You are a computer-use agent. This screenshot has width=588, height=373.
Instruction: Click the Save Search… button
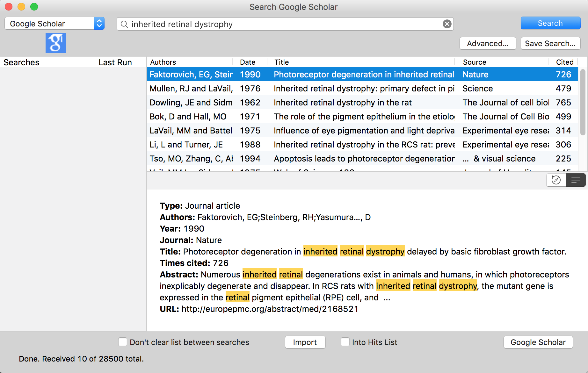coord(550,43)
